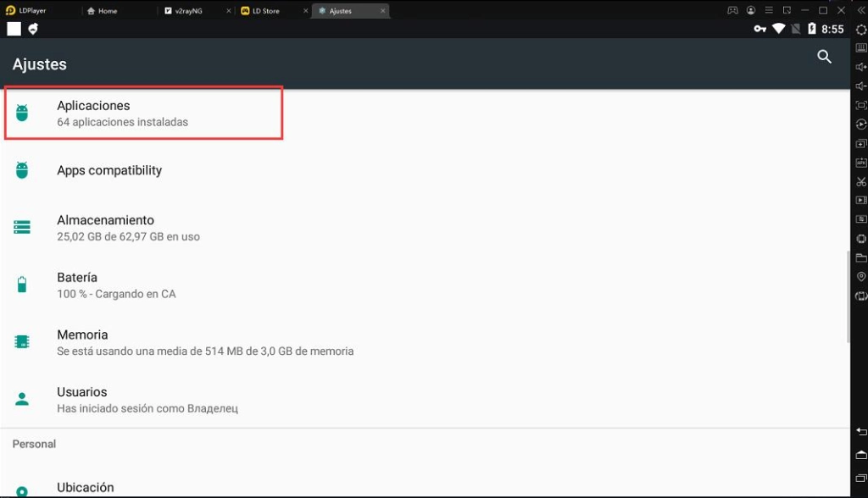Open the Aplicaciones settings entry
The width and height of the screenshot is (868, 498).
point(426,113)
